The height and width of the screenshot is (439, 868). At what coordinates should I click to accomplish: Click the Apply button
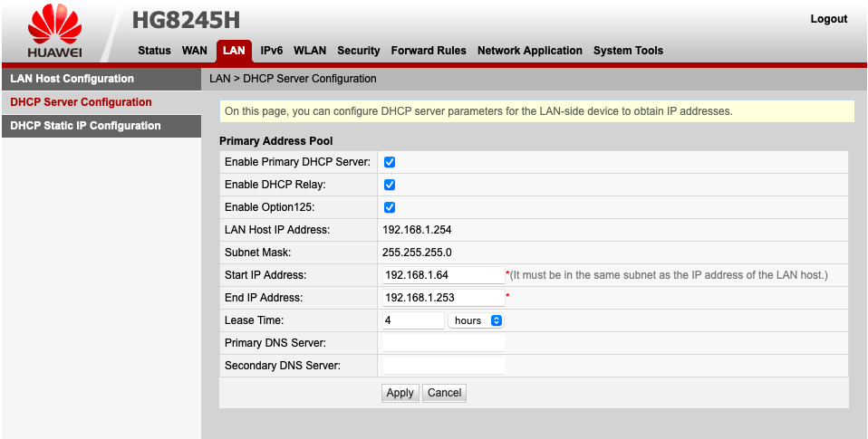pos(400,393)
